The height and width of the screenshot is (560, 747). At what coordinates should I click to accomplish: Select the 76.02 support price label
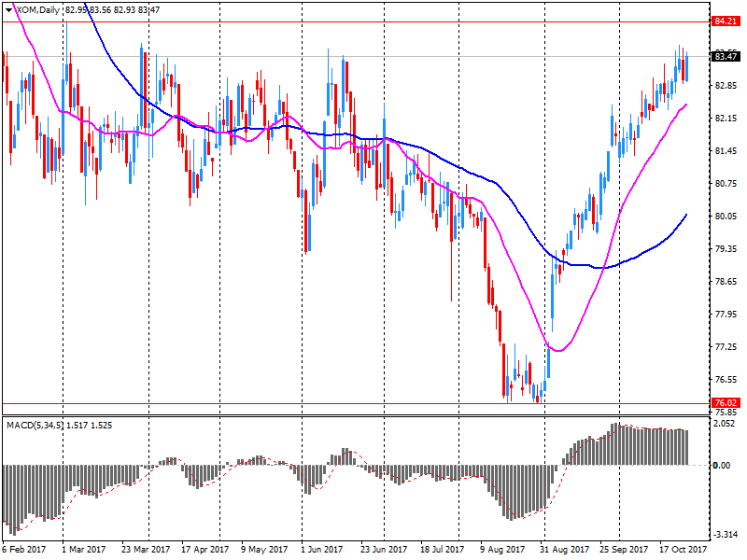(x=726, y=403)
